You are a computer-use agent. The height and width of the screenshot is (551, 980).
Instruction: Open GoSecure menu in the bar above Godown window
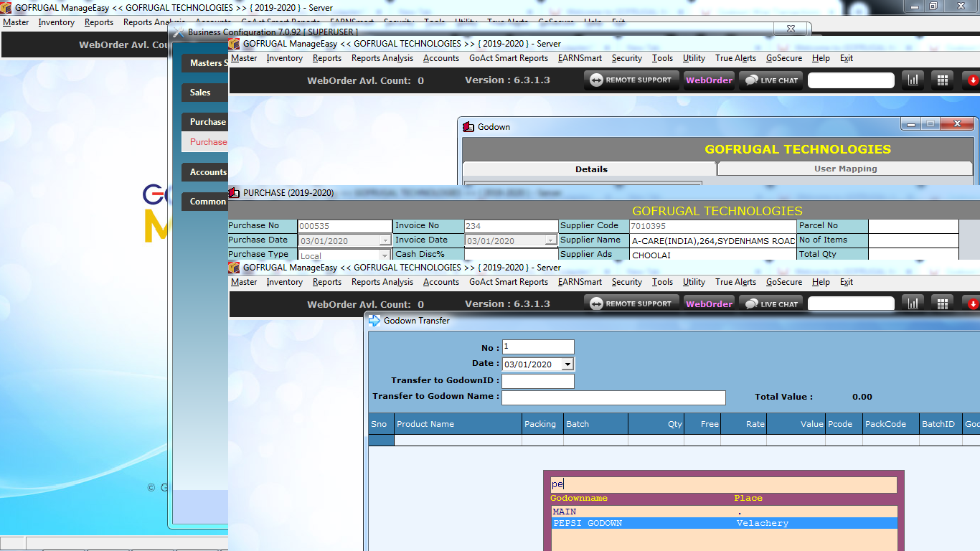784,58
